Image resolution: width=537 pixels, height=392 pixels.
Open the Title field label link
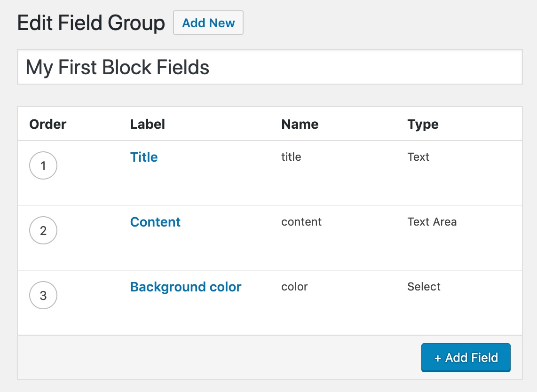(144, 157)
